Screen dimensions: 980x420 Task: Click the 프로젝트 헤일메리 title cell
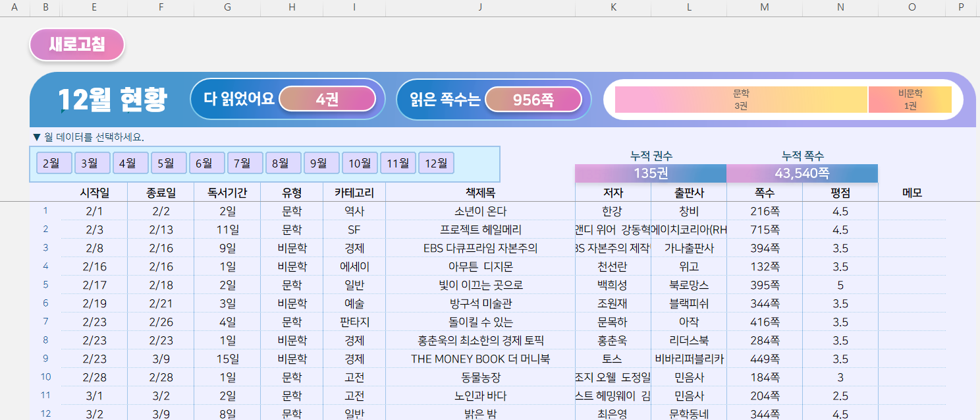(x=480, y=230)
